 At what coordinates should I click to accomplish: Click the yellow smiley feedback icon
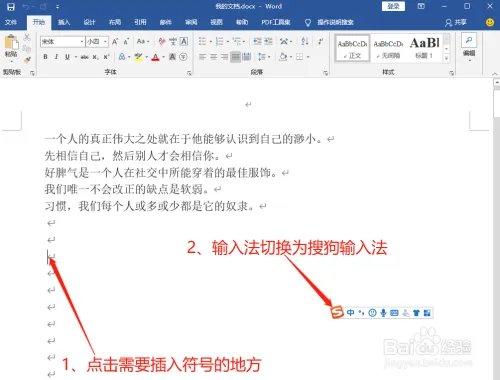[x=490, y=22]
